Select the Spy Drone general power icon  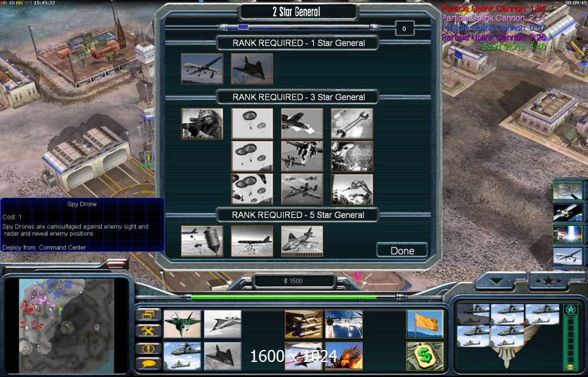202,68
